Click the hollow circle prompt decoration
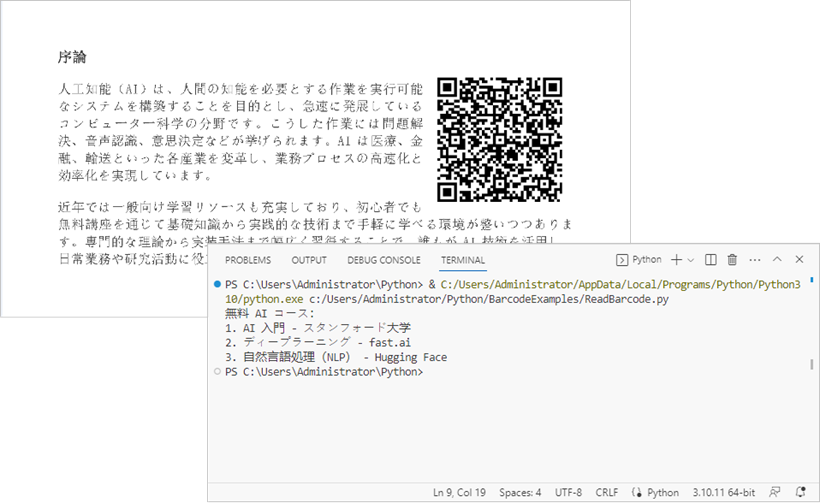This screenshot has height=503, width=820. pyautogui.click(x=217, y=372)
